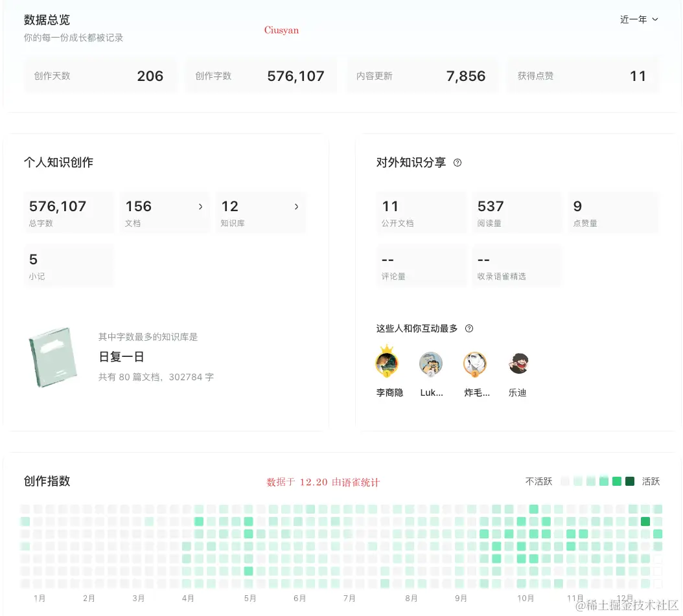Open the 对外知识分享 help icon

click(457, 163)
